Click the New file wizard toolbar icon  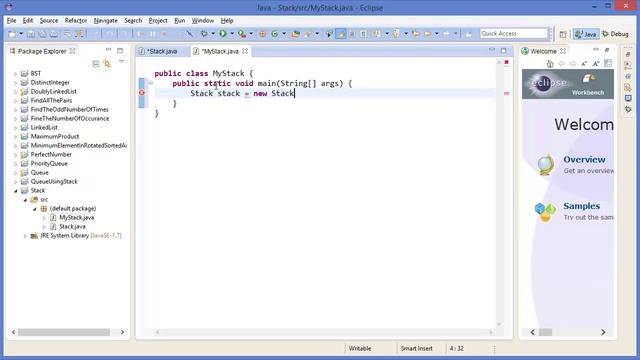pos(12,34)
